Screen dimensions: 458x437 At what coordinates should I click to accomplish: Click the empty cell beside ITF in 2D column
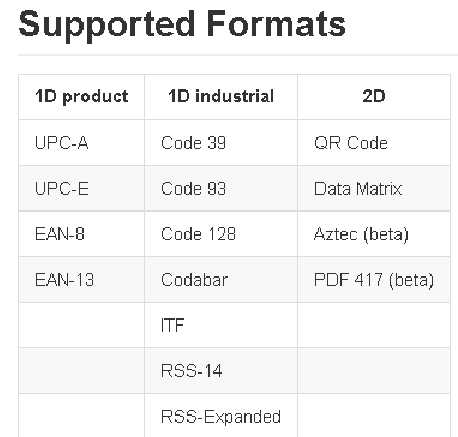tap(374, 325)
